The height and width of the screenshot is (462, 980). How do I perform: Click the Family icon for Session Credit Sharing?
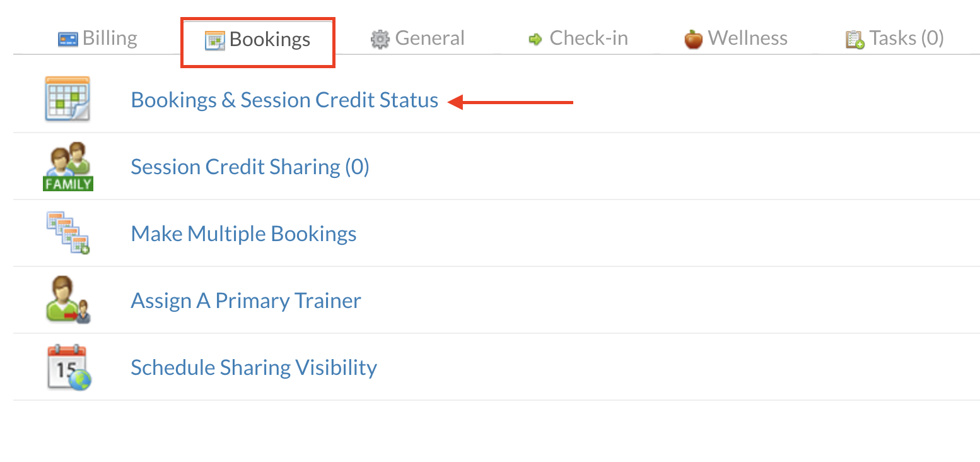(x=67, y=167)
